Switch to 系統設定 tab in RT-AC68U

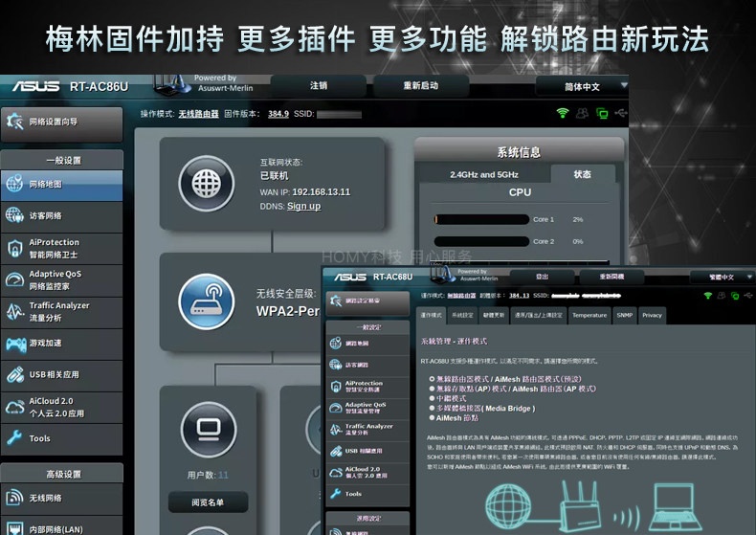[x=462, y=315]
